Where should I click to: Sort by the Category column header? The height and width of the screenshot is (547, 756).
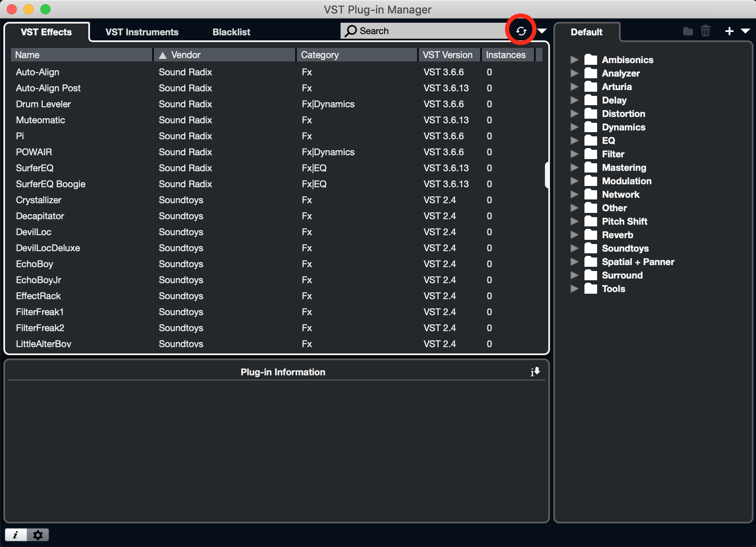click(x=357, y=55)
